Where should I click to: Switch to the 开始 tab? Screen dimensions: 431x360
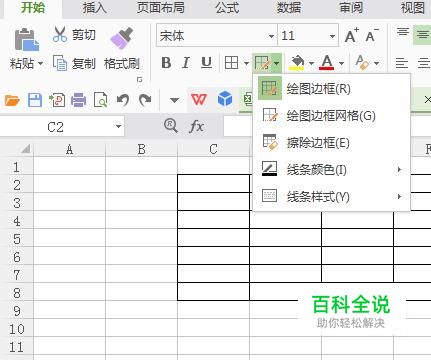pyautogui.click(x=33, y=7)
